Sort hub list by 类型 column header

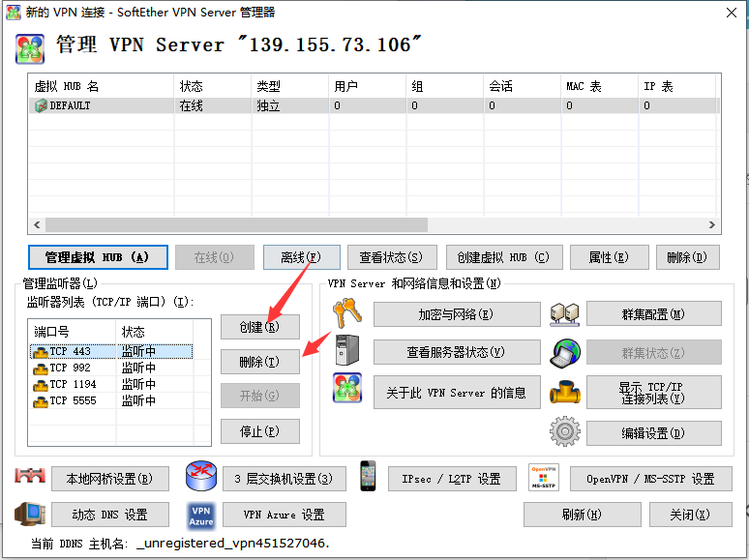click(x=290, y=86)
